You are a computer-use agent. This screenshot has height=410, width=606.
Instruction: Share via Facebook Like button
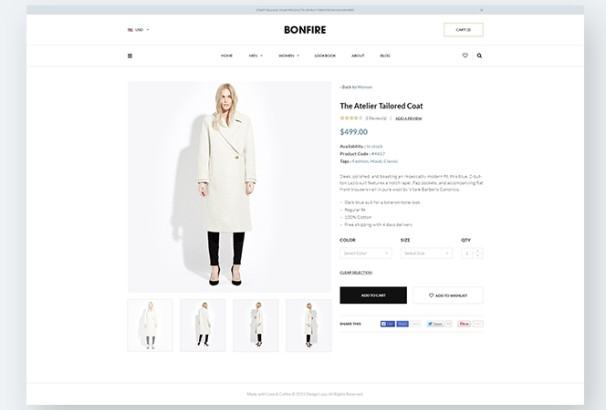point(388,324)
